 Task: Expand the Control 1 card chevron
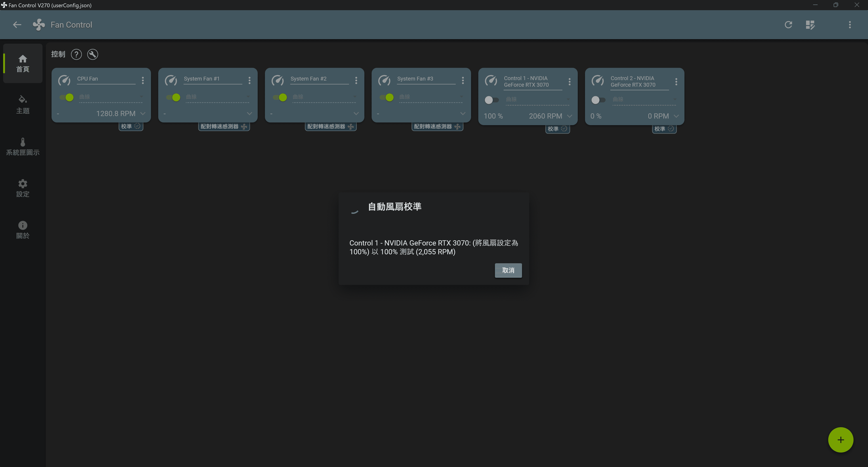tap(569, 116)
